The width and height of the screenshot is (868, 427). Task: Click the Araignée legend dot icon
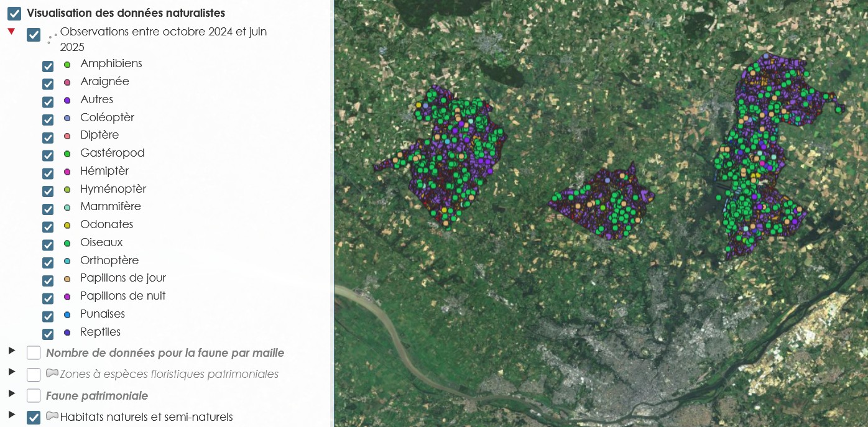pyautogui.click(x=67, y=82)
